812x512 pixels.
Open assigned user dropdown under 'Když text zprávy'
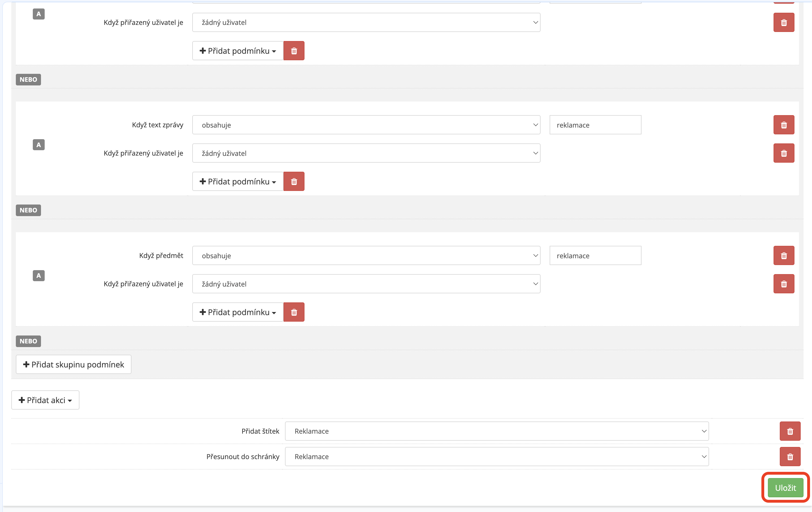[366, 153]
